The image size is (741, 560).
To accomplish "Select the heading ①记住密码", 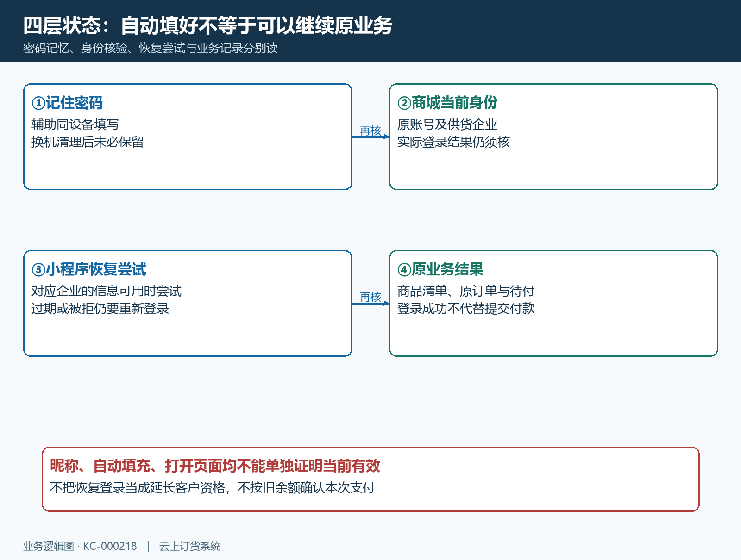I will (x=67, y=103).
